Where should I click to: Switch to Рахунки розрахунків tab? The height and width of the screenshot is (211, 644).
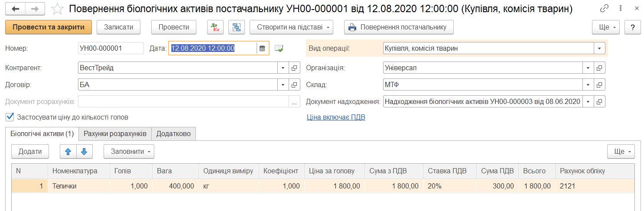click(x=115, y=133)
